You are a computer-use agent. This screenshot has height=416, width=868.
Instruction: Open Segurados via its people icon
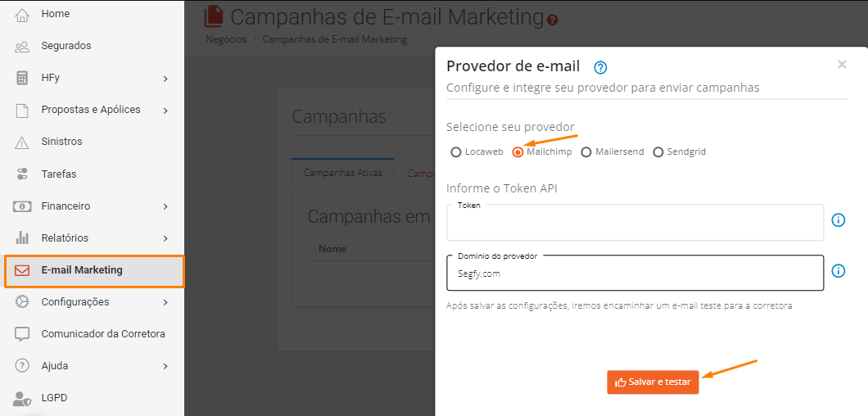point(21,47)
